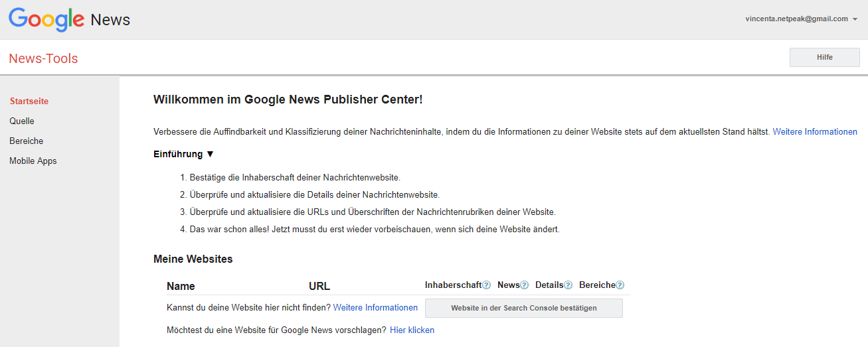Click the URL column header
868x347 pixels.
(x=319, y=287)
